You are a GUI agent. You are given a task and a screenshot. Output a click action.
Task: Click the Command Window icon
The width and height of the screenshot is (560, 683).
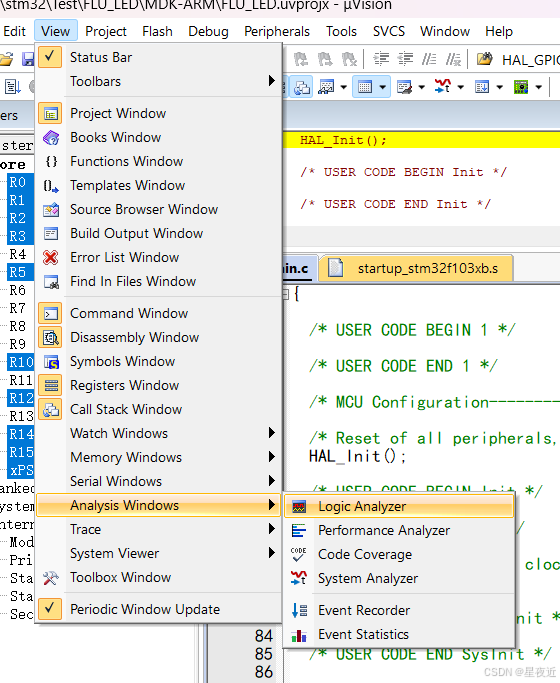[51, 314]
